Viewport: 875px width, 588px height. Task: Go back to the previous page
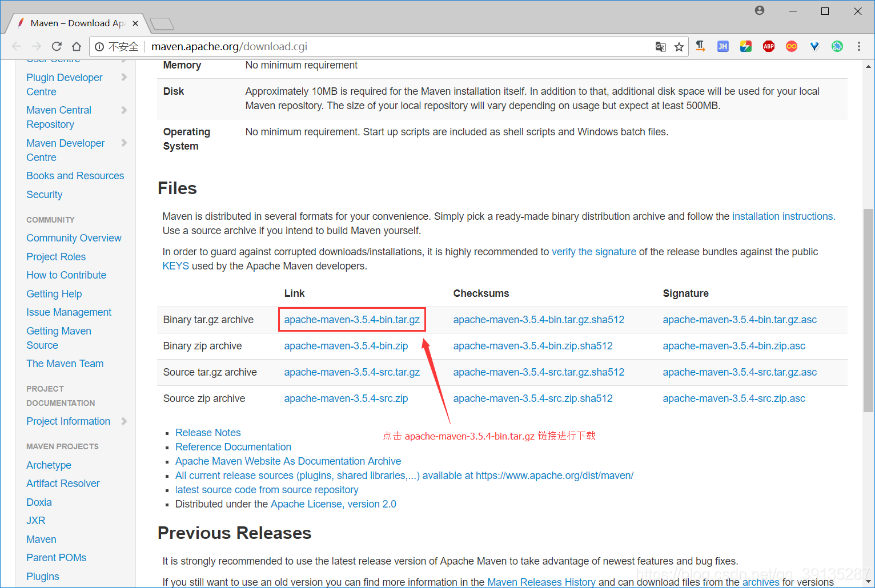[17, 46]
